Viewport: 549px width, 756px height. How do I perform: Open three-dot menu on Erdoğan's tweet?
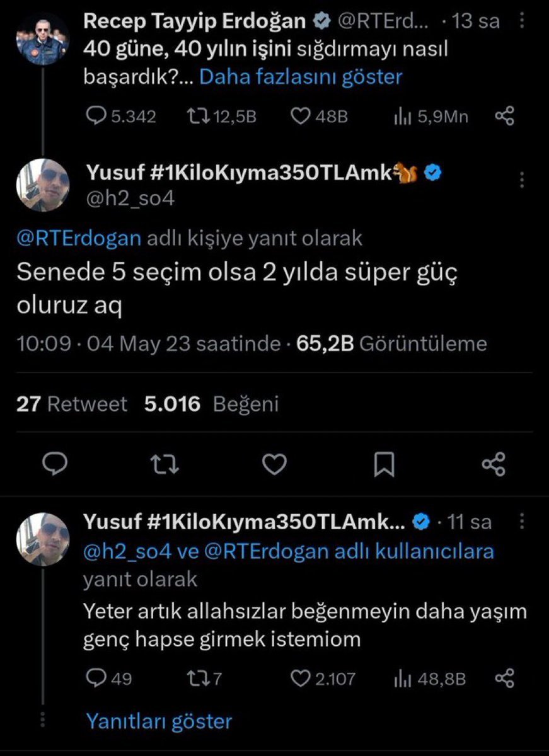click(x=522, y=21)
